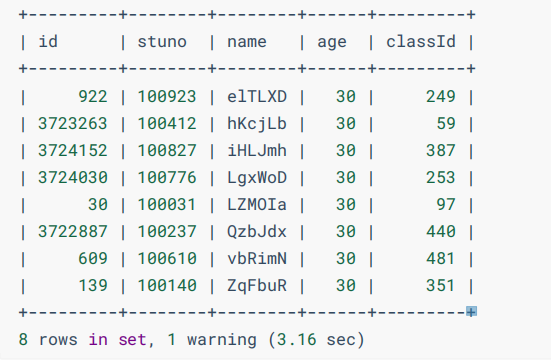Click the age 30 in elTLXD row
This screenshot has height=363, width=551.
tap(346, 96)
